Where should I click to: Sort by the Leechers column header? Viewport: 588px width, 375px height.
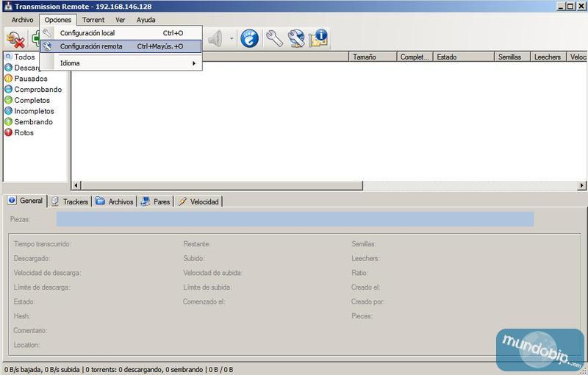[x=548, y=57]
